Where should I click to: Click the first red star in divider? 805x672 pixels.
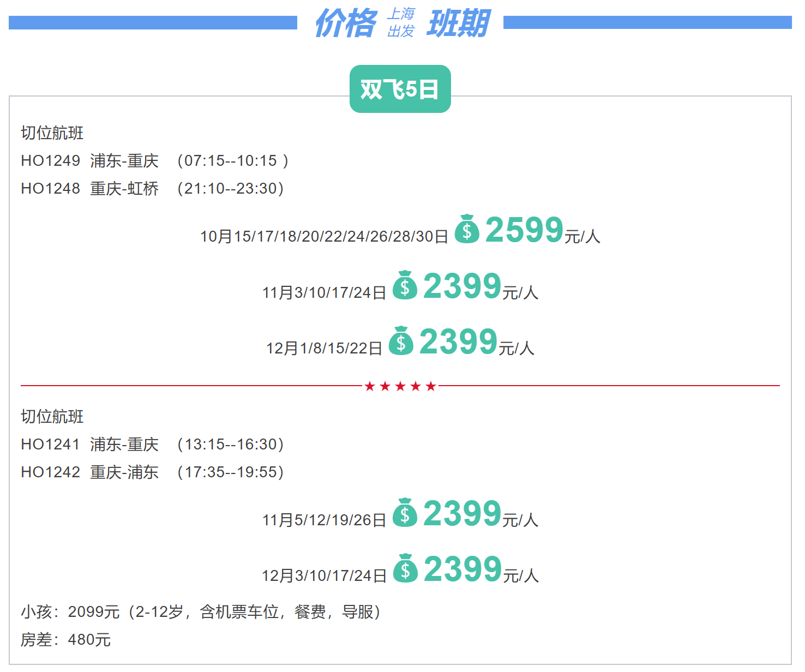coord(370,386)
